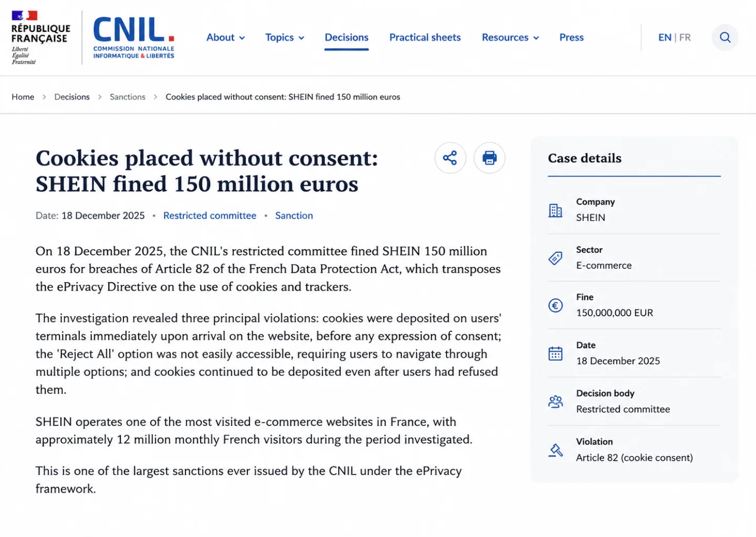Click the paragraph starting 'The investigation revealed'
756x537 pixels.
click(x=269, y=354)
